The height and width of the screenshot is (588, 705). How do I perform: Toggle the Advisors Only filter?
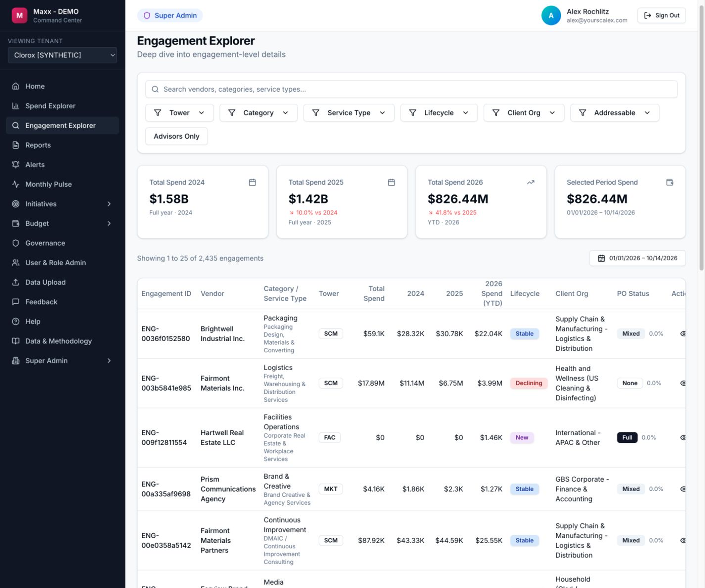(177, 136)
